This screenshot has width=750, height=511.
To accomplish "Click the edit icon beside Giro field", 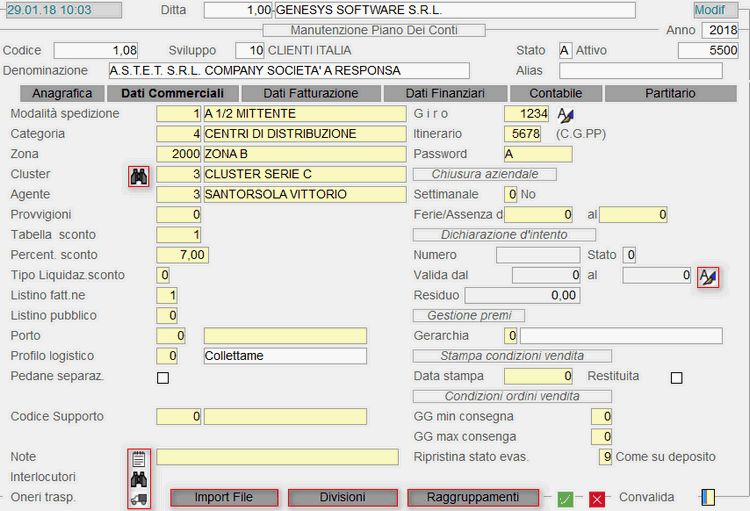I will pyautogui.click(x=566, y=115).
